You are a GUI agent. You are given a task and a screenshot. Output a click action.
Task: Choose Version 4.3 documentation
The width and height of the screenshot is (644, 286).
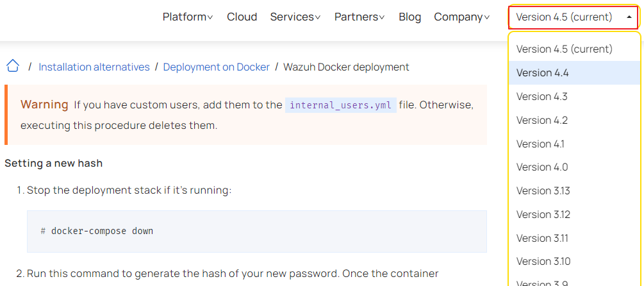point(542,97)
